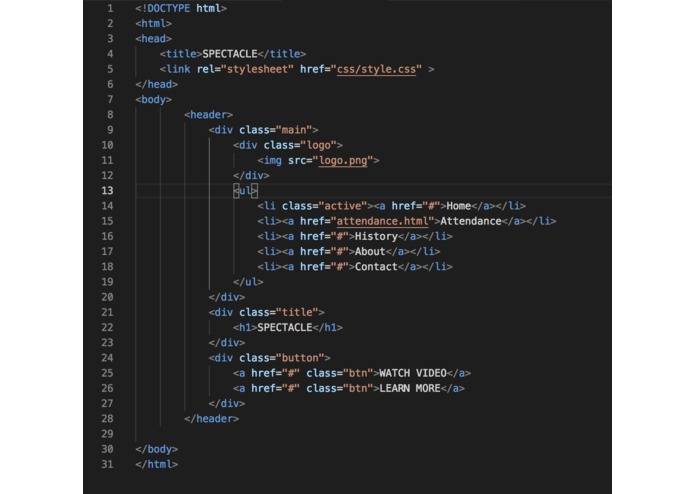Click the History link text
The width and height of the screenshot is (695, 494).
tap(376, 237)
